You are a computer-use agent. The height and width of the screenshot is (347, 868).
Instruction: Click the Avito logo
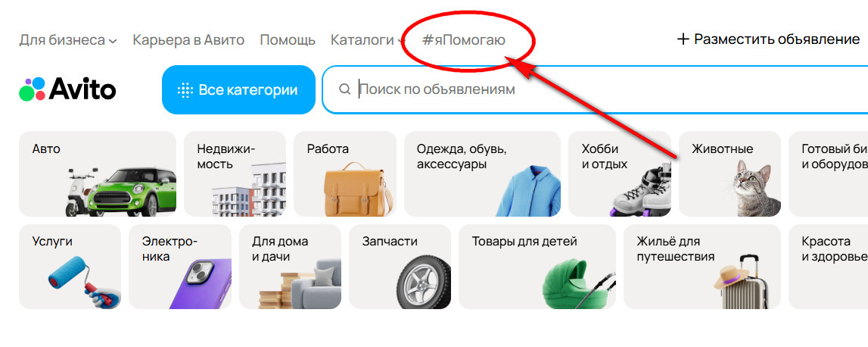tap(67, 89)
